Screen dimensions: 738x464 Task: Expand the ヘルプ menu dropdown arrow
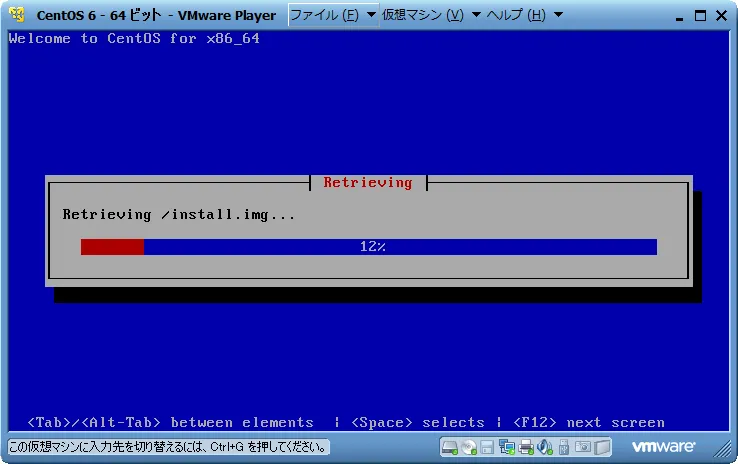click(558, 15)
